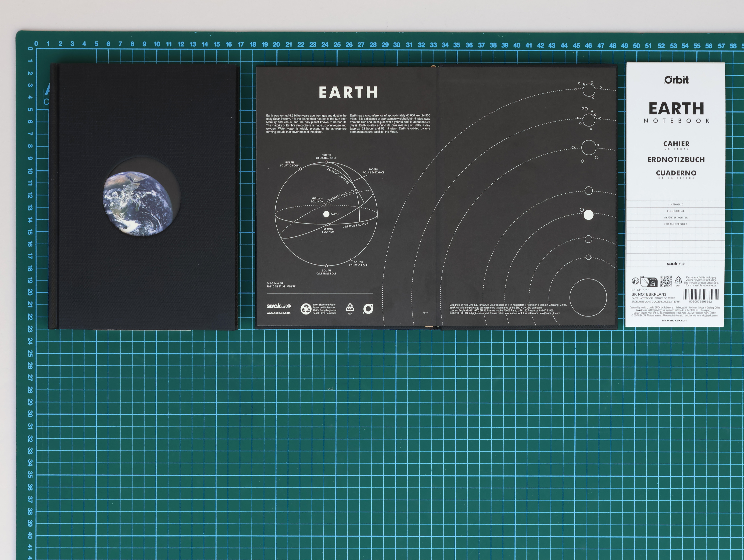Viewport: 744px width, 560px height.
Task: Click the www.suck.uk.com link on white label
Action: click(x=674, y=320)
